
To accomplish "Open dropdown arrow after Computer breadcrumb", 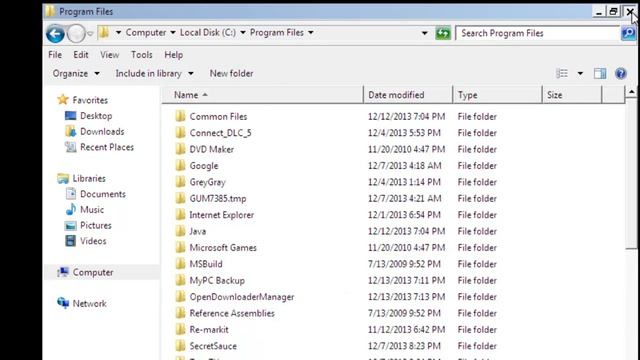I will (x=173, y=32).
